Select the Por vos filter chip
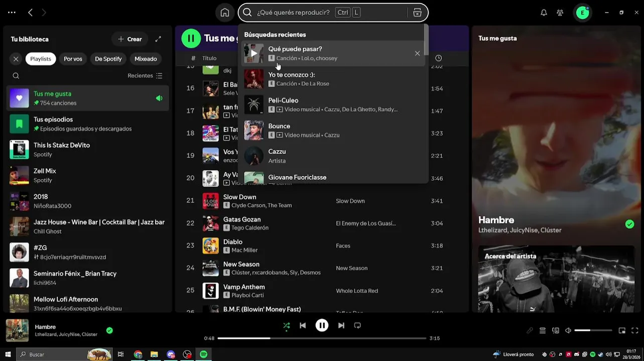The width and height of the screenshot is (644, 361). click(x=73, y=59)
